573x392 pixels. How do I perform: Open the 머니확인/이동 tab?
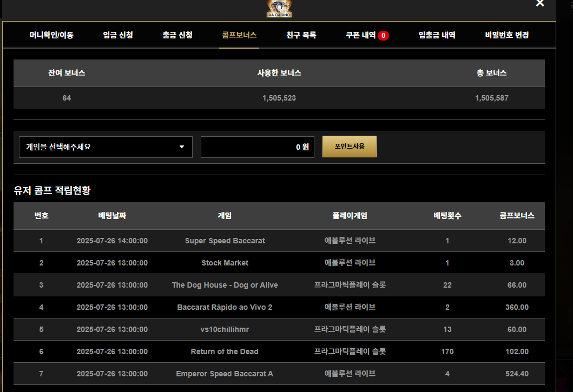click(x=51, y=35)
